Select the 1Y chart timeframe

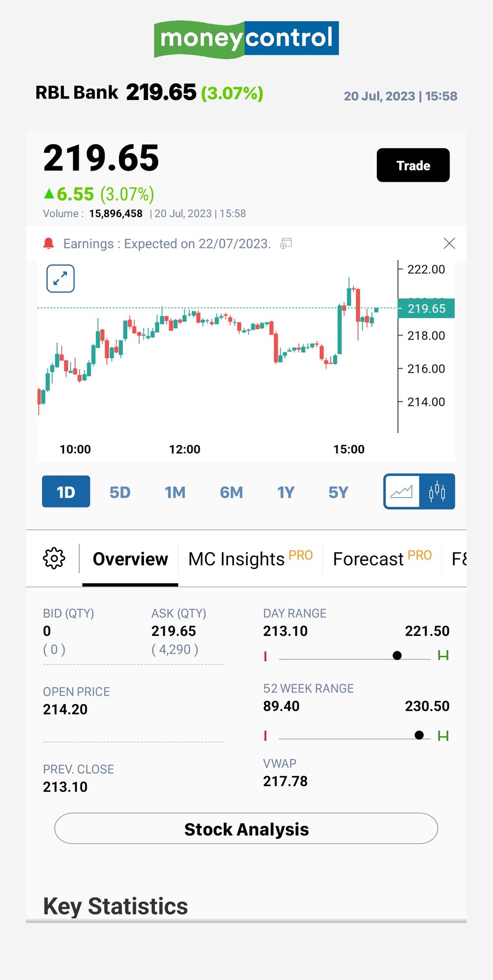(286, 492)
